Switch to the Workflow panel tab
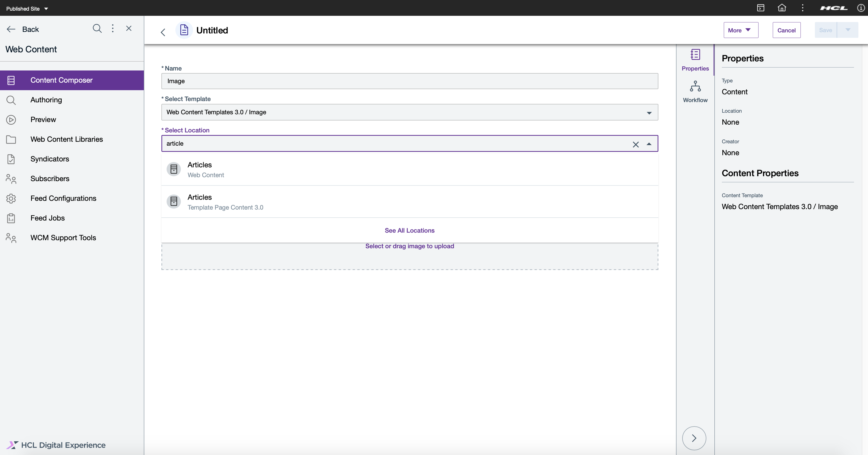Screen dimensions: 868x455 (x=695, y=92)
